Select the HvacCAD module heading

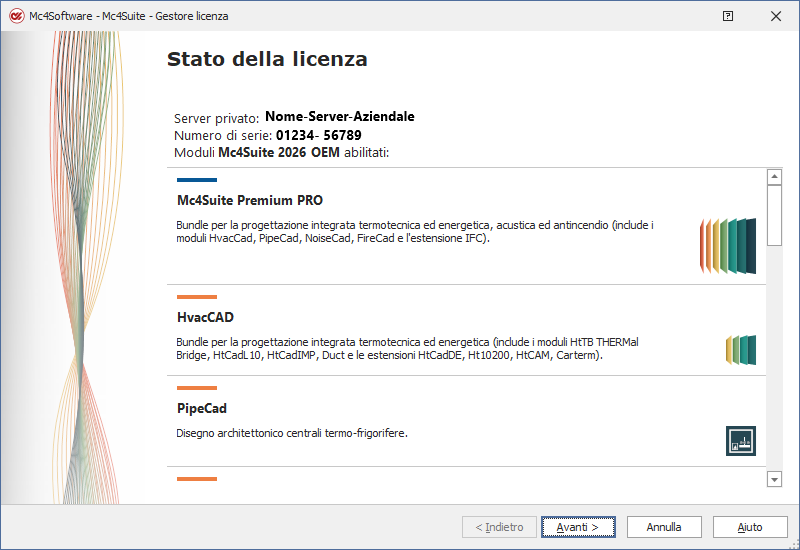coord(205,317)
